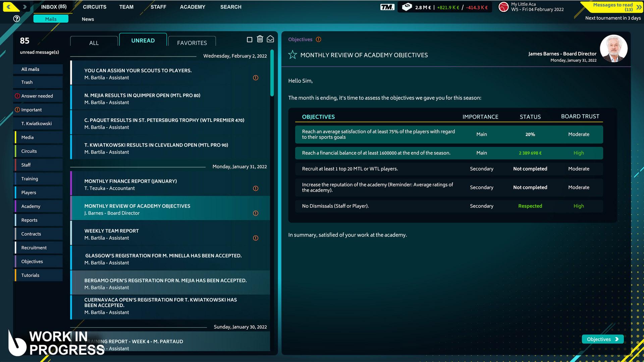
Task: Open the CIRCUITS top menu
Action: coord(95,7)
